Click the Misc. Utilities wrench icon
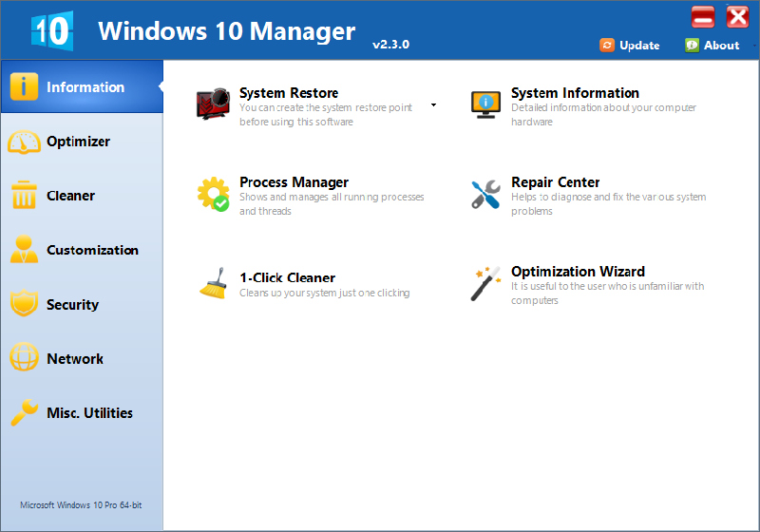 pyautogui.click(x=24, y=412)
